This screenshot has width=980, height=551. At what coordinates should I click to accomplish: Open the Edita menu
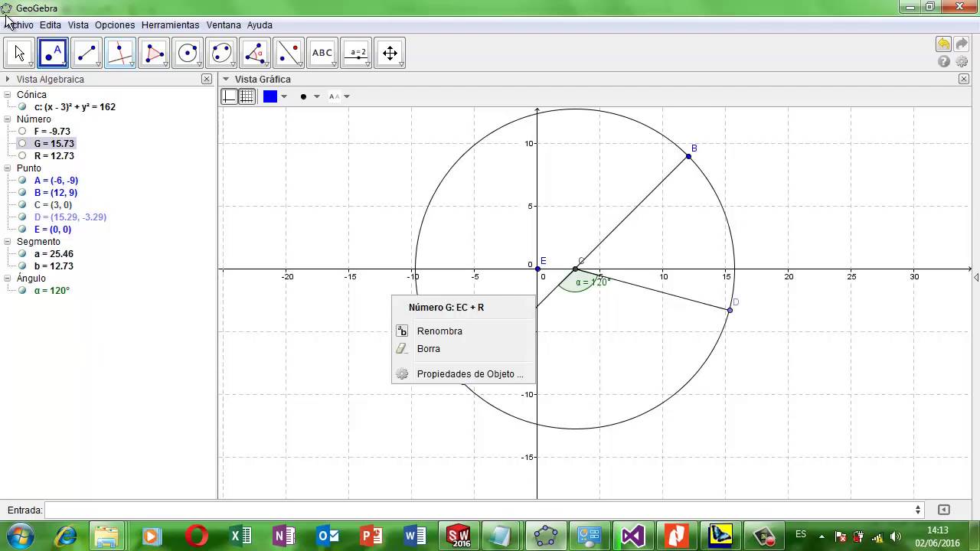(x=51, y=25)
